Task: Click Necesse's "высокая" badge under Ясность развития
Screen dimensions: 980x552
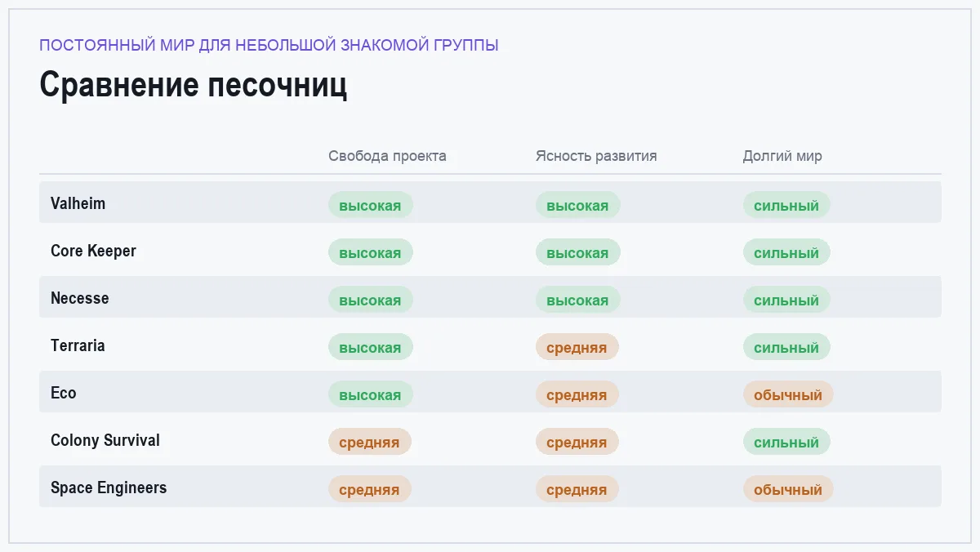Action: click(x=577, y=300)
